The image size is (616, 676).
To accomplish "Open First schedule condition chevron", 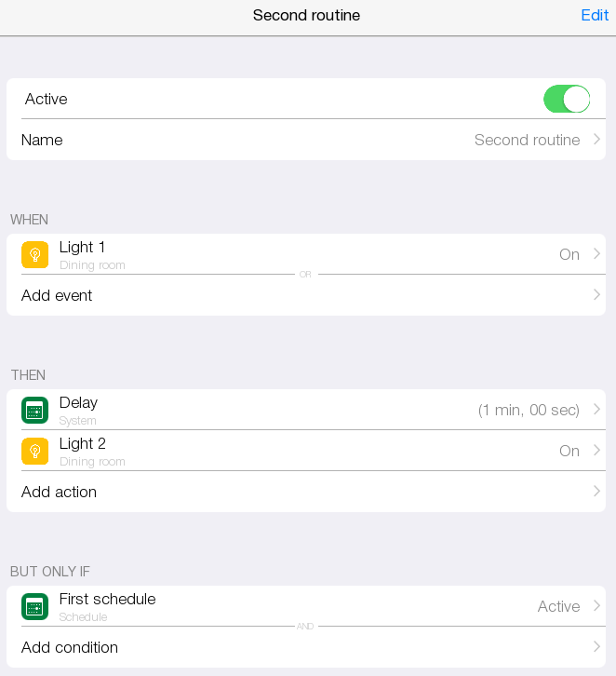I will tap(596, 606).
